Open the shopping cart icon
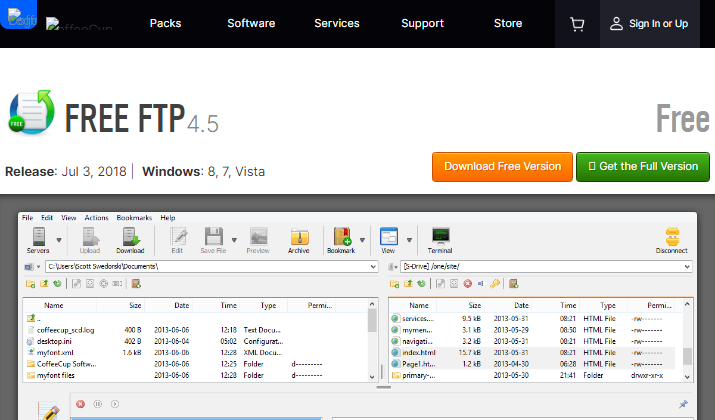This screenshot has width=715, height=420. pyautogui.click(x=577, y=24)
